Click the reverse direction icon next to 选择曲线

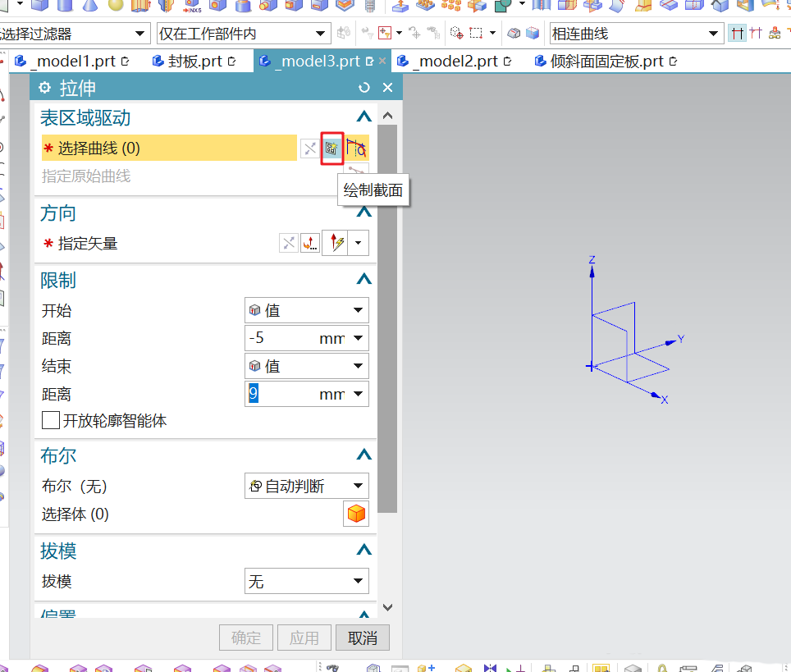click(x=309, y=148)
